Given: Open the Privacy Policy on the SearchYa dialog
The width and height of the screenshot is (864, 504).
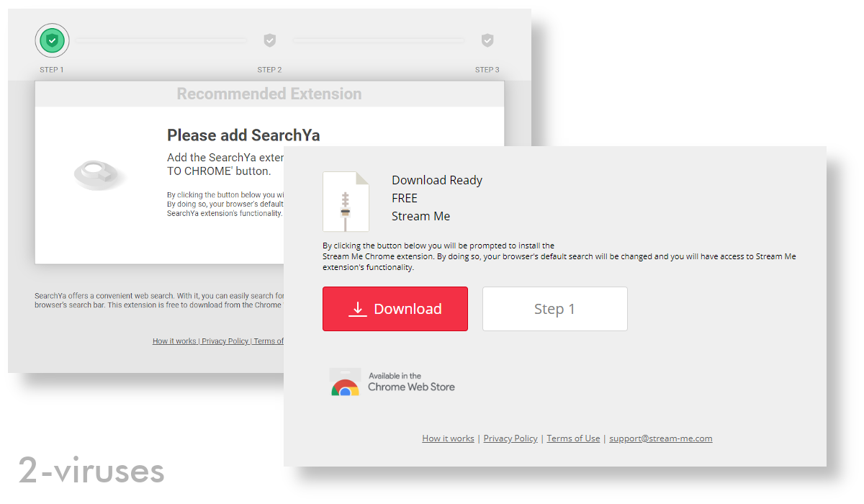Looking at the screenshot, I should 225,341.
